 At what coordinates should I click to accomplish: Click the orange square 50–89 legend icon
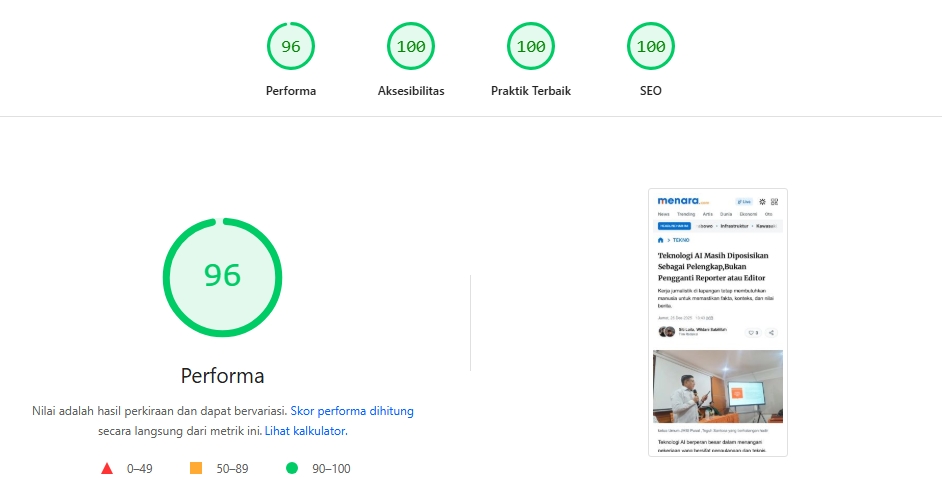196,468
